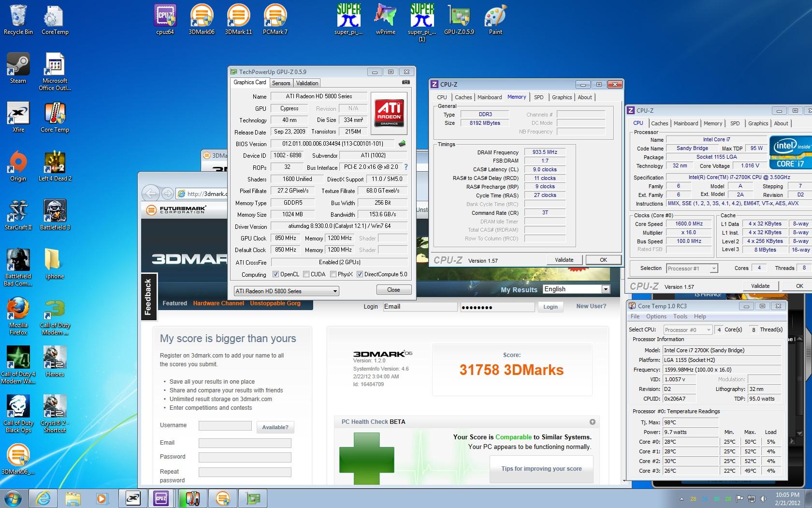The height and width of the screenshot is (508, 812).
Task: Open the Origin desktop icon
Action: [x=18, y=166]
